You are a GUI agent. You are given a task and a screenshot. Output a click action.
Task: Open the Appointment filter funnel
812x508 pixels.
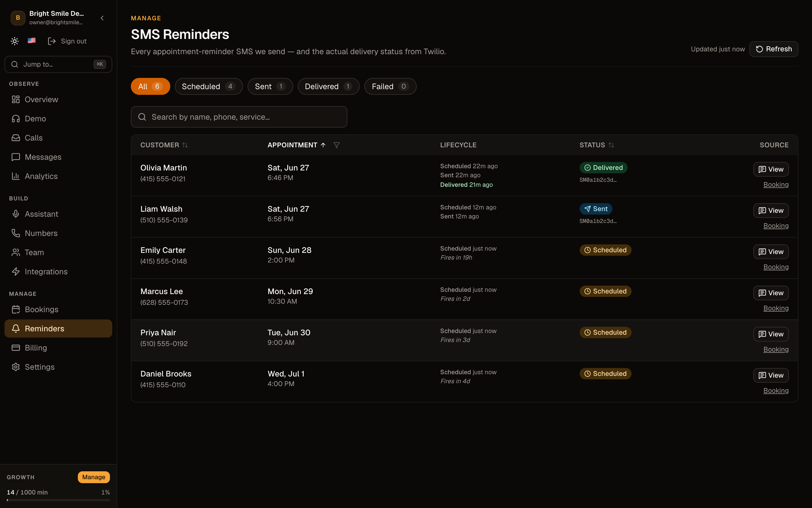[337, 145]
